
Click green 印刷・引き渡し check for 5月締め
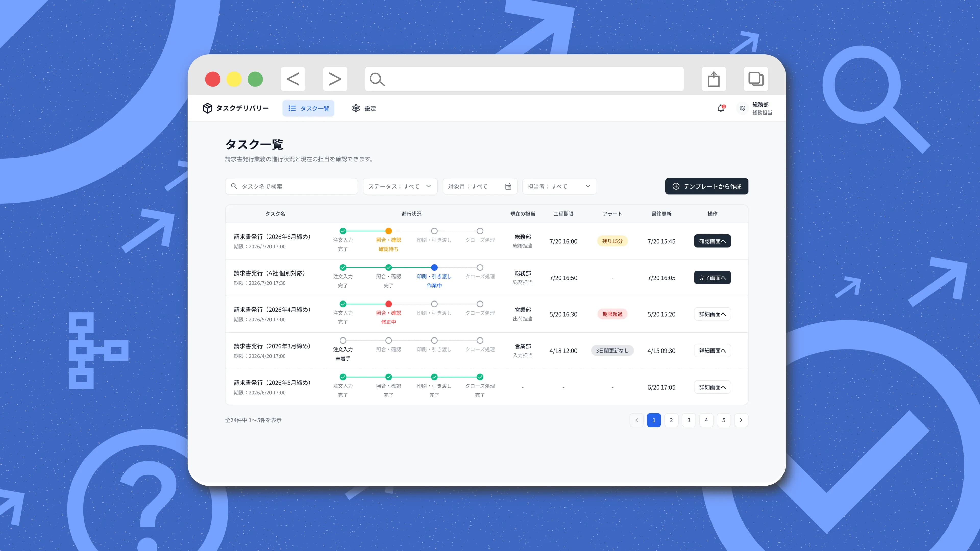(x=434, y=377)
